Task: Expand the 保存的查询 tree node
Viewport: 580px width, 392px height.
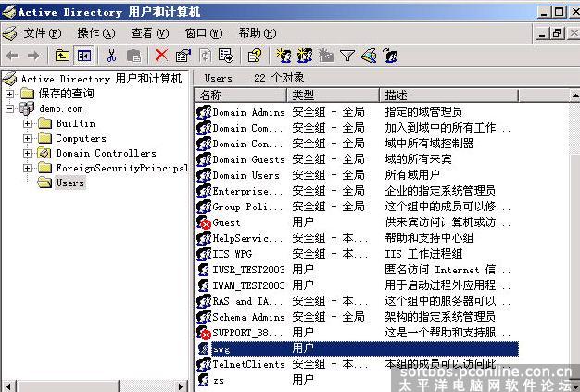Action: coord(9,94)
